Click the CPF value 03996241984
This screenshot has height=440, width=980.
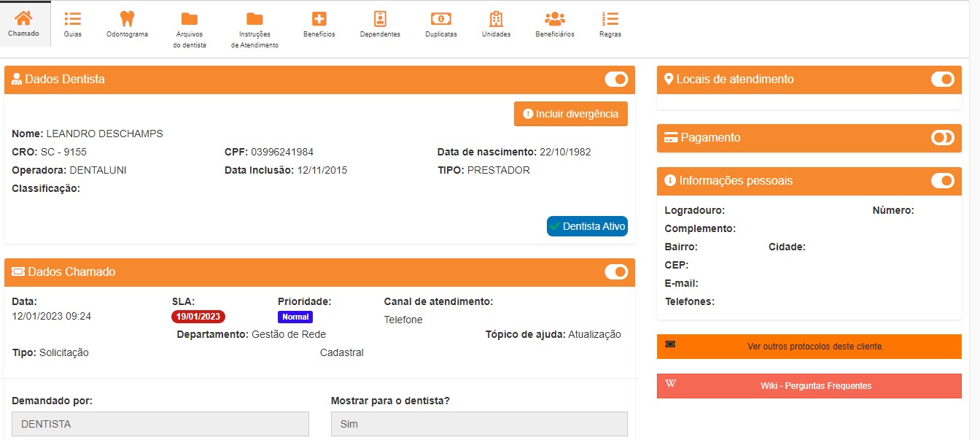click(x=282, y=152)
